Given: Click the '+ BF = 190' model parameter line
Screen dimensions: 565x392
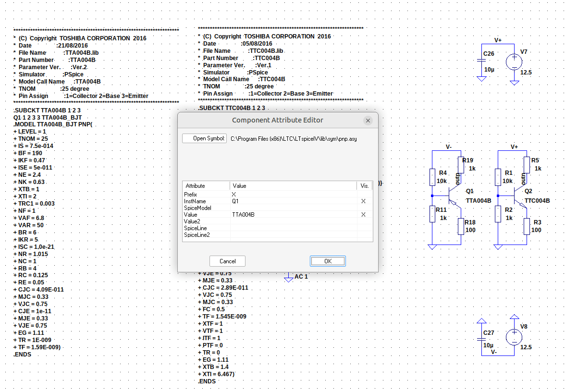Looking at the screenshot, I should [x=28, y=153].
